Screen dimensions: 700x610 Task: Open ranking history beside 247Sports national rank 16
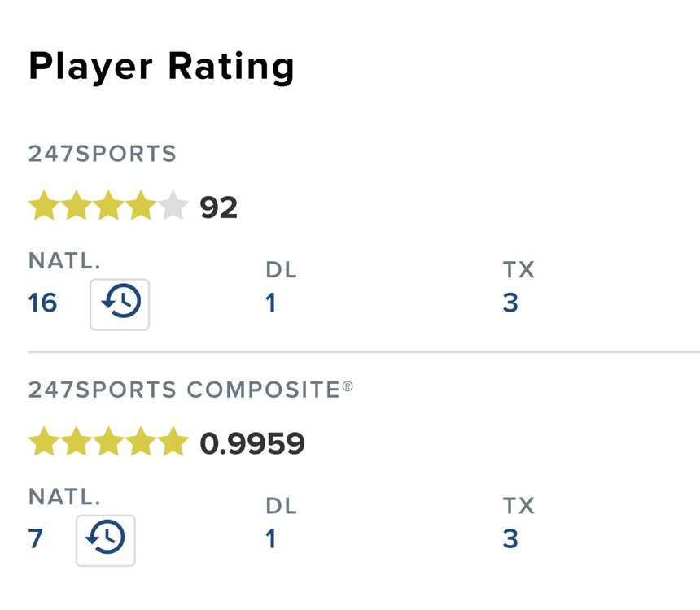point(120,304)
